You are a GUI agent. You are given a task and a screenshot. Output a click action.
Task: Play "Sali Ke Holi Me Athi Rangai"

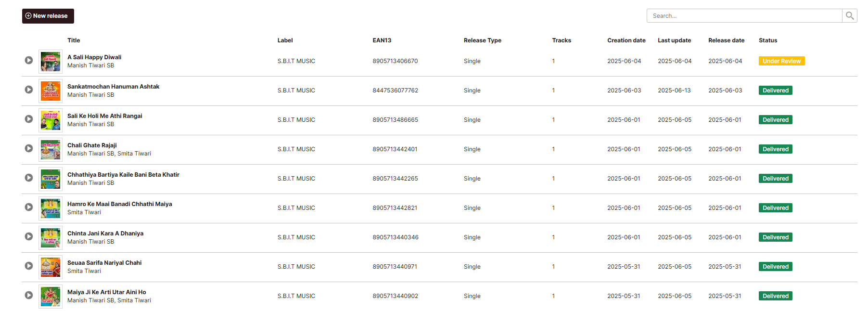click(29, 120)
